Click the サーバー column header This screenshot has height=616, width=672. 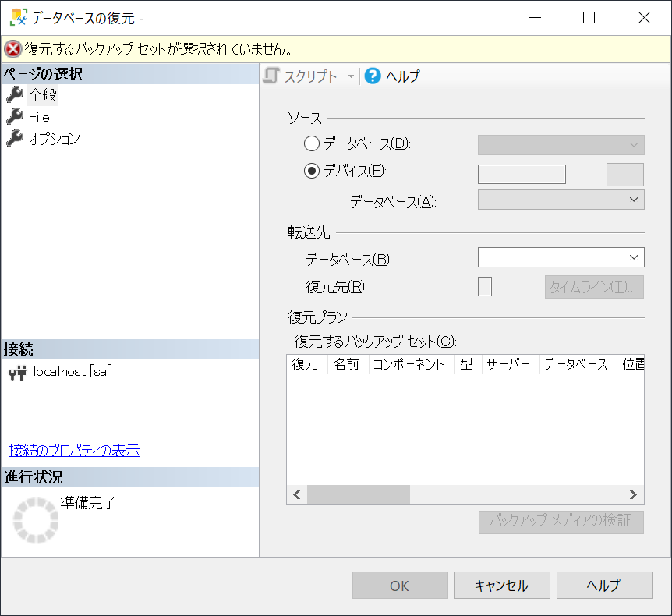pyautogui.click(x=511, y=364)
